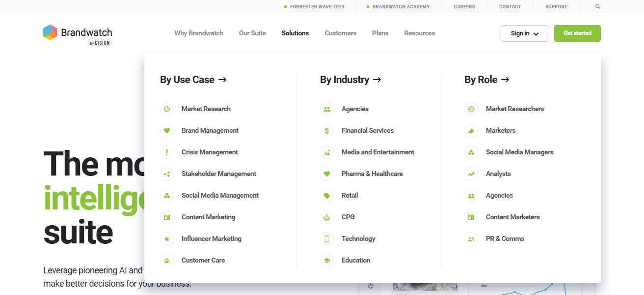
Task: Open the Customers menu
Action: (x=340, y=33)
